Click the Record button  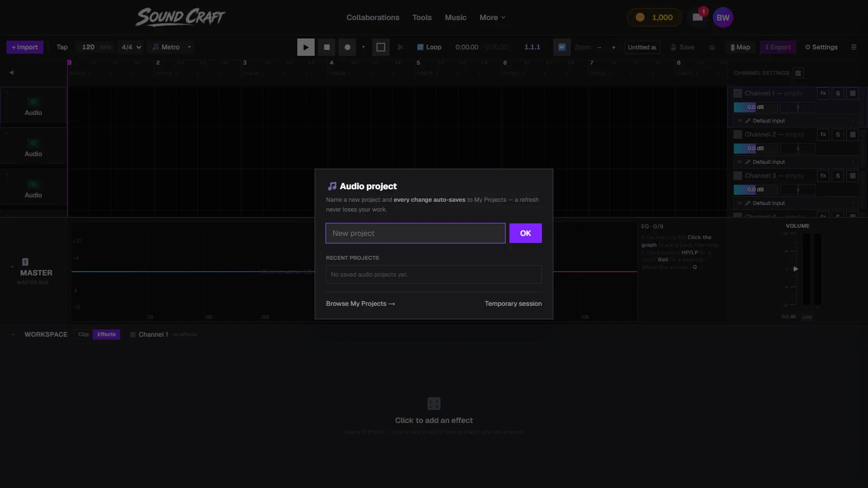coord(347,47)
